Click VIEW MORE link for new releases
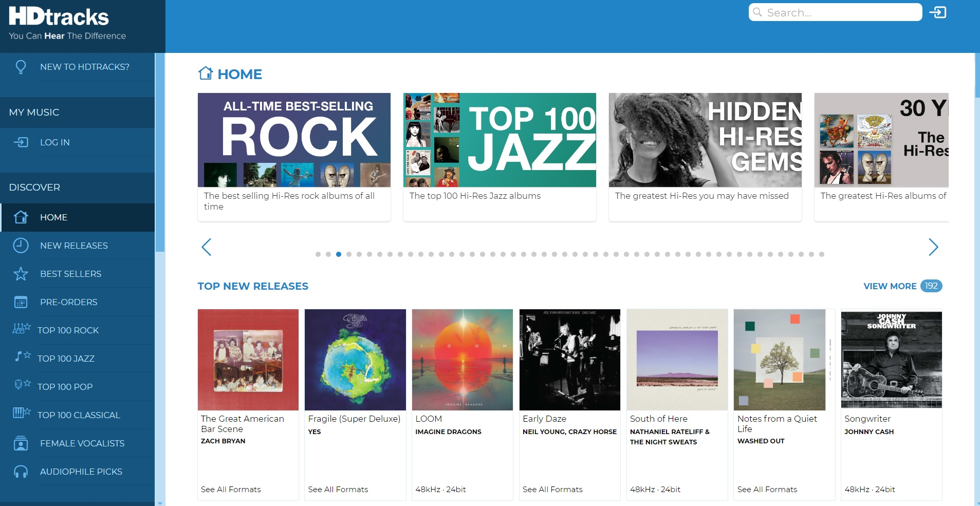 (890, 286)
